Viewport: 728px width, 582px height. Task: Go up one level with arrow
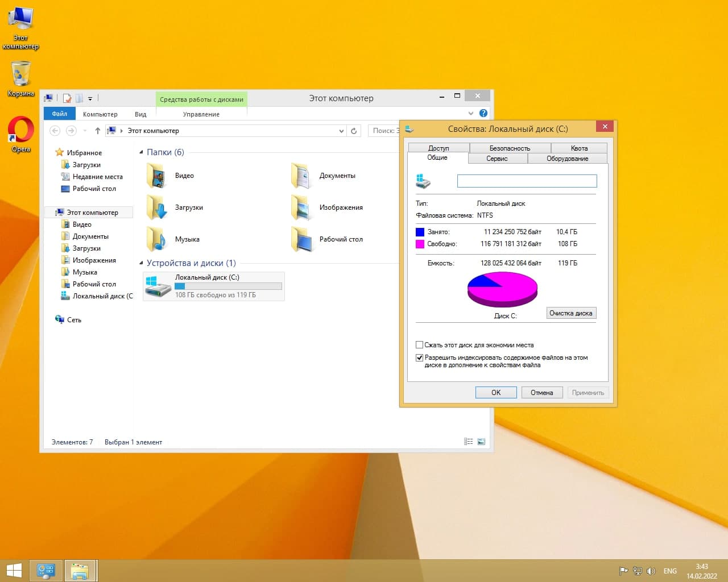pos(98,131)
